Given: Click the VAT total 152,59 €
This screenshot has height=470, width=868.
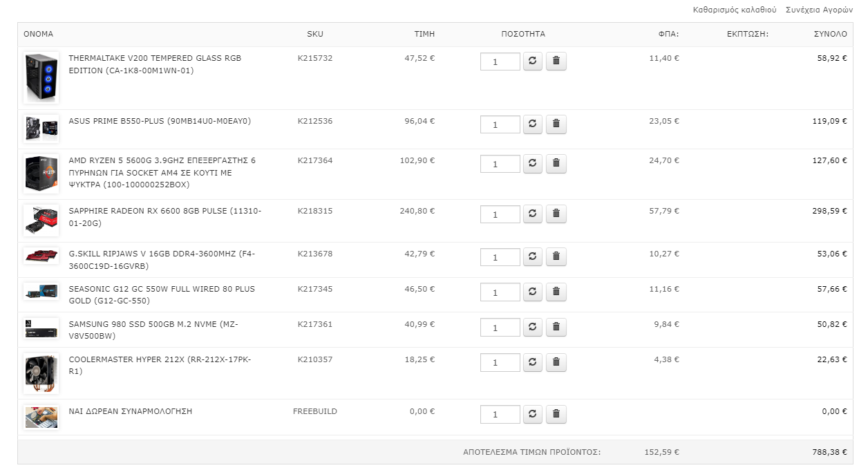Looking at the screenshot, I should click(661, 452).
